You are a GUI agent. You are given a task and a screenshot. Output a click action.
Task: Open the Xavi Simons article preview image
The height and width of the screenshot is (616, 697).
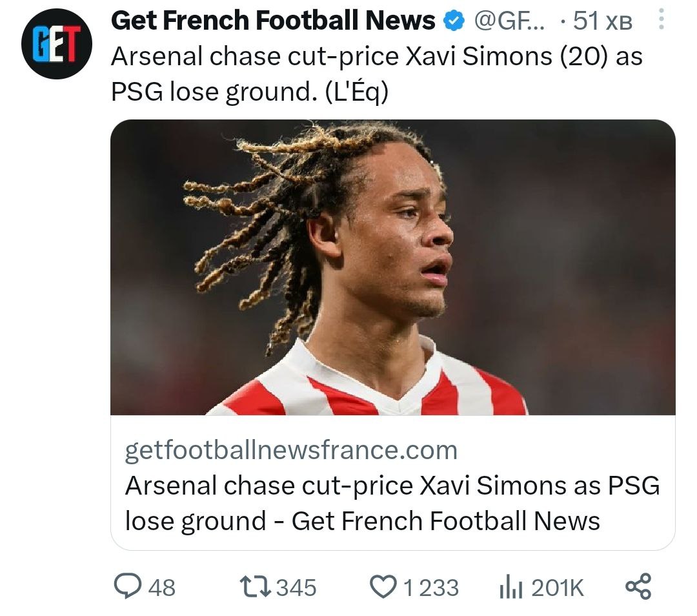392,267
